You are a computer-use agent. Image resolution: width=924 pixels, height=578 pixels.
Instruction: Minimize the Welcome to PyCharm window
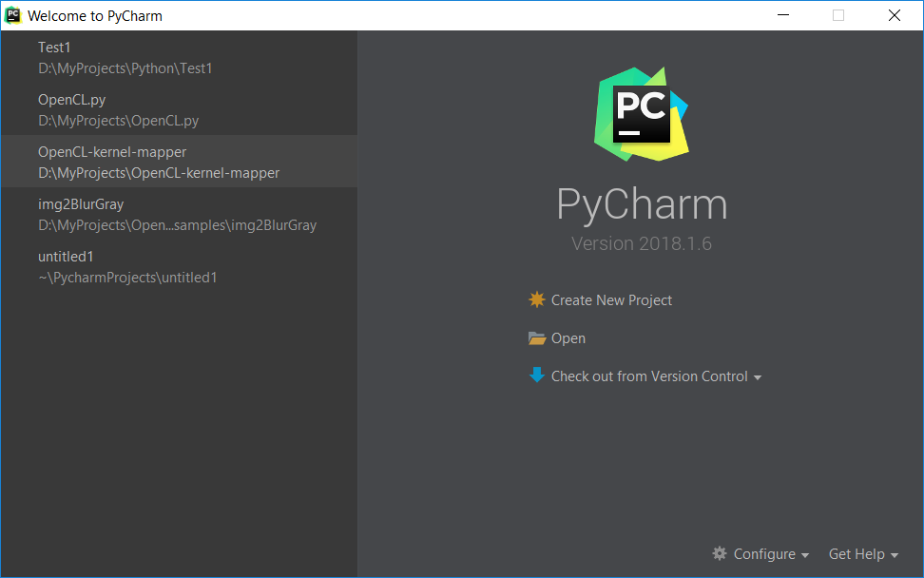point(783,15)
